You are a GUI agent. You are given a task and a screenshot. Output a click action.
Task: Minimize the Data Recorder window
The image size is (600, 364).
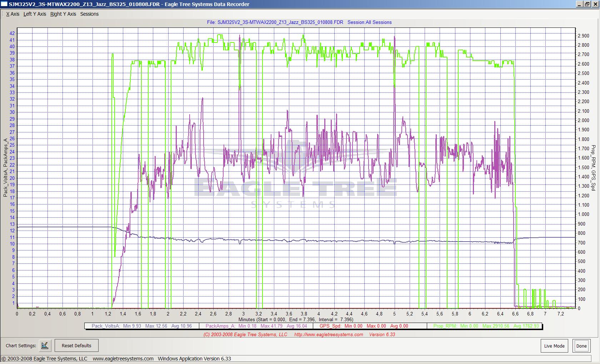click(580, 4)
